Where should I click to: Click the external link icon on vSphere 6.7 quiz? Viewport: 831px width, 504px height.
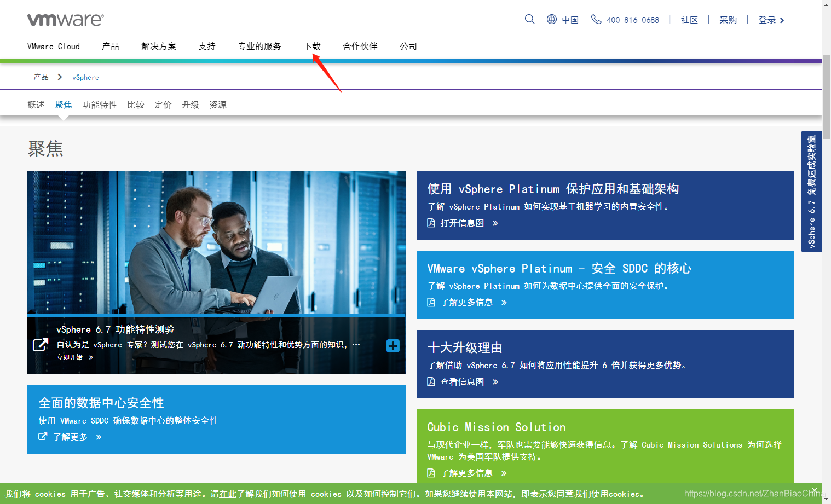[x=41, y=345]
